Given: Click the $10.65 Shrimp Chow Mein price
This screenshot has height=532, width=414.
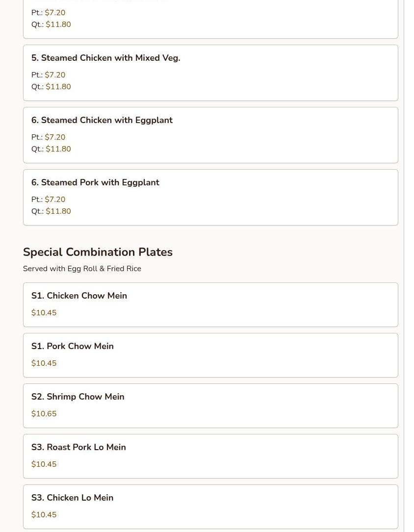Looking at the screenshot, I should [x=44, y=414].
